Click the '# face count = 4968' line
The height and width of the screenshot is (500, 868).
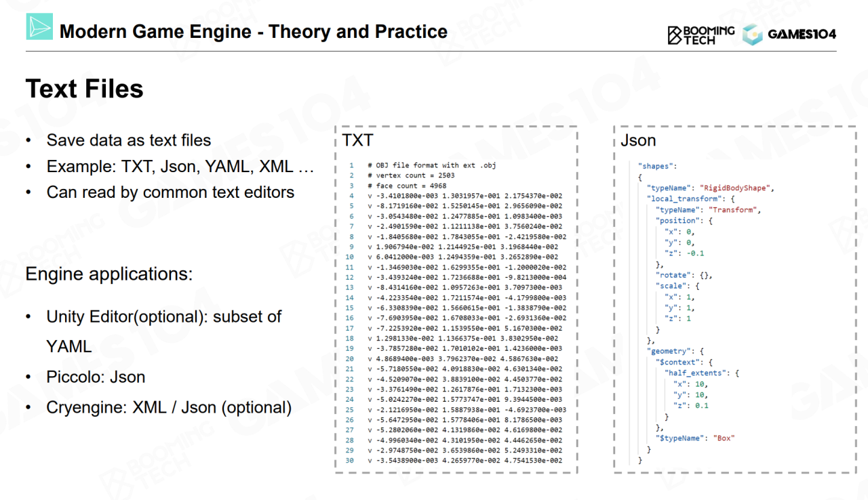tap(406, 186)
